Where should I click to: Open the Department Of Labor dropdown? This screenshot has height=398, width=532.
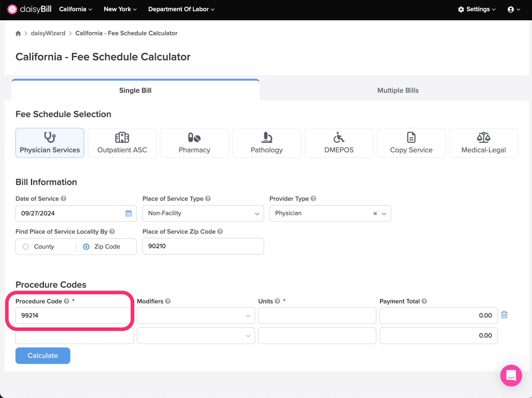coord(181,9)
